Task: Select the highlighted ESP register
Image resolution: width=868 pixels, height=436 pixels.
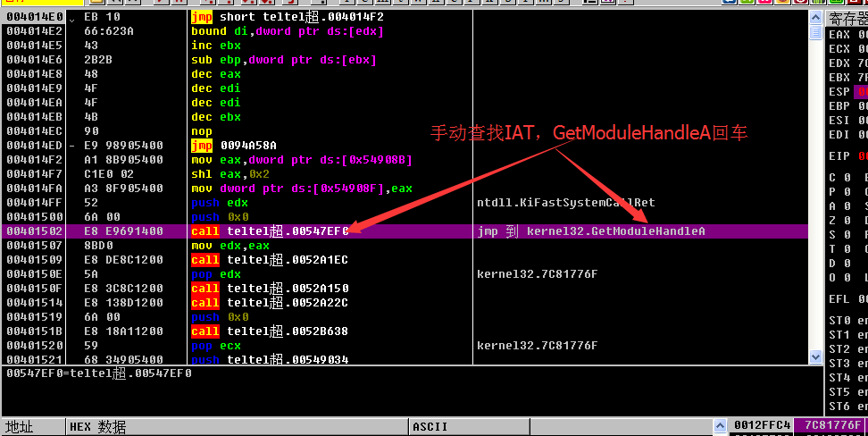Action: 839,91
